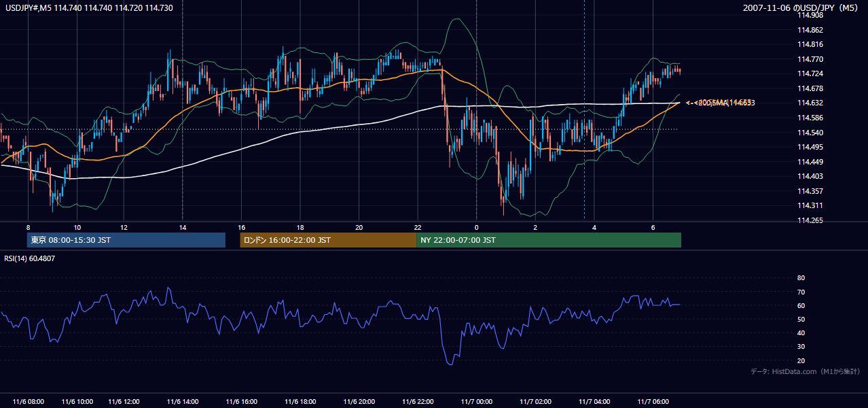
Task: Click bottom time label 11/6 10:00
Action: pos(77,401)
